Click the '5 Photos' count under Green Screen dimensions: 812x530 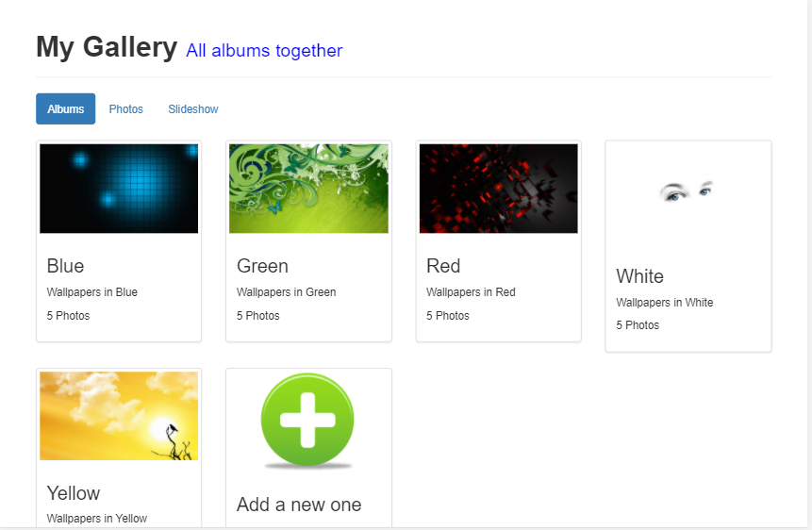(258, 316)
